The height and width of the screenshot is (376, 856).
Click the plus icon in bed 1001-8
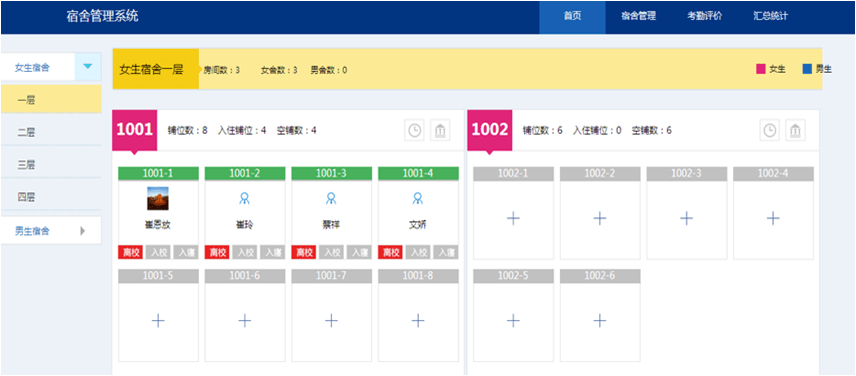418,321
